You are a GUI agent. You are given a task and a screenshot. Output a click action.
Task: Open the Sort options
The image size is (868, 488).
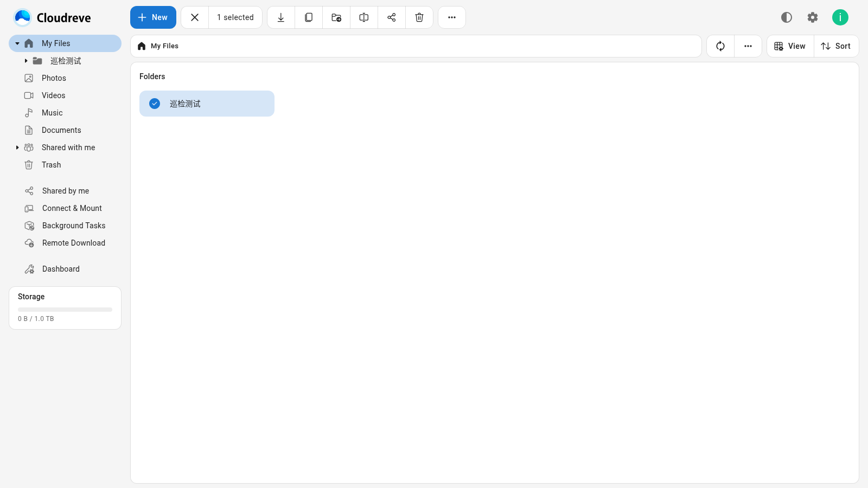[836, 46]
